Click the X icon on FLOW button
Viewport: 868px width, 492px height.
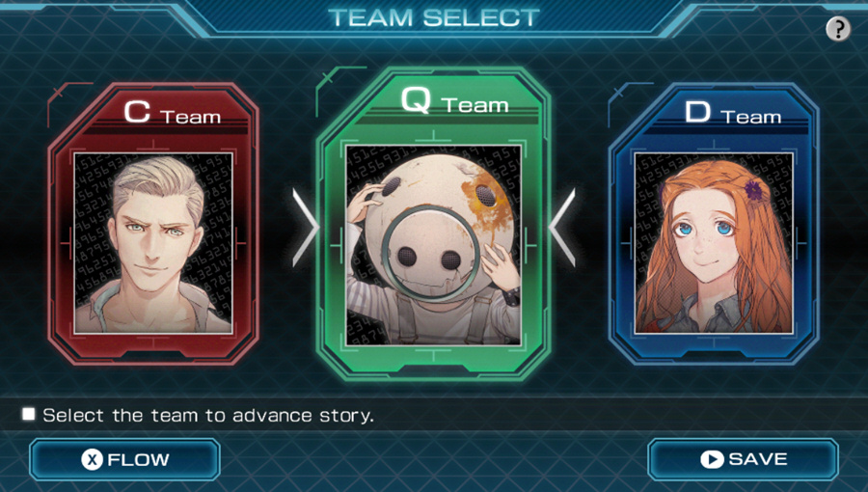tap(92, 459)
